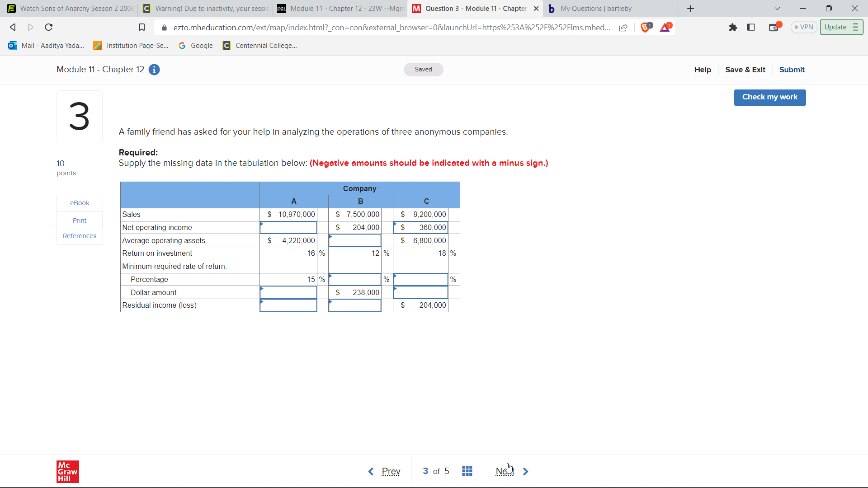868x488 pixels.
Task: Open the Update browser menu
Action: 841,27
